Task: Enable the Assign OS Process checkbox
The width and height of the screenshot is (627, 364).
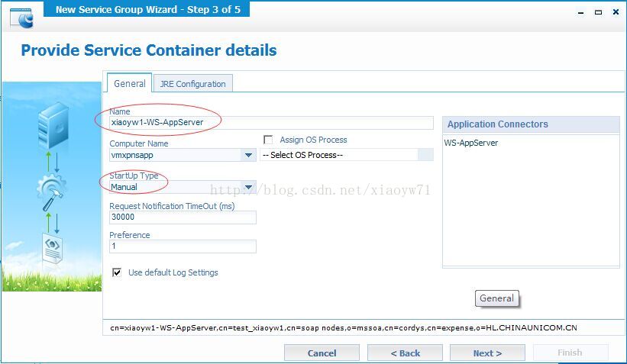Action: (x=268, y=140)
